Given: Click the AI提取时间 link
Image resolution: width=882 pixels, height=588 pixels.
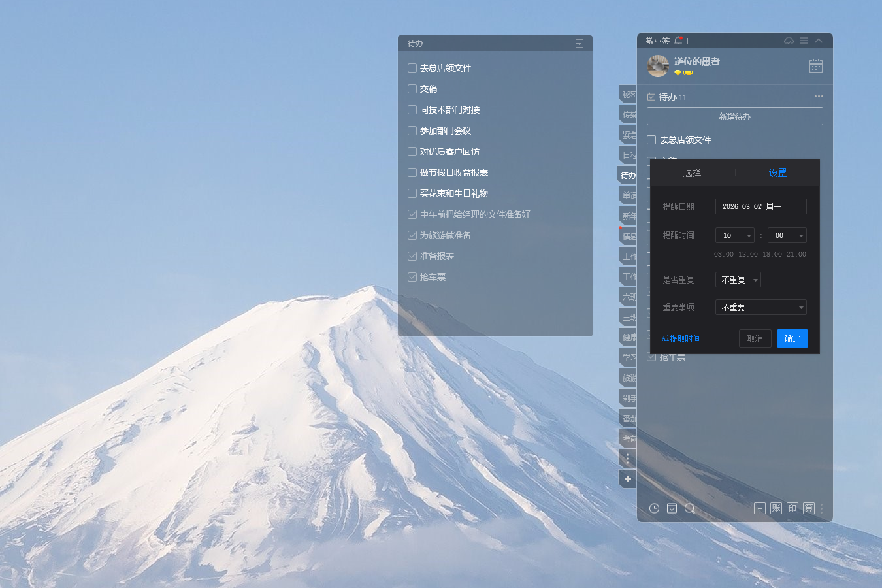Looking at the screenshot, I should 681,338.
